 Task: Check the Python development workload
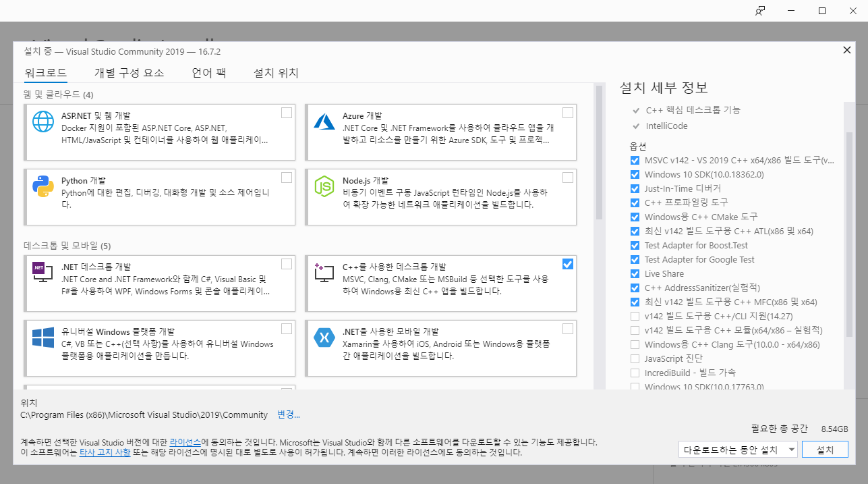tap(287, 178)
